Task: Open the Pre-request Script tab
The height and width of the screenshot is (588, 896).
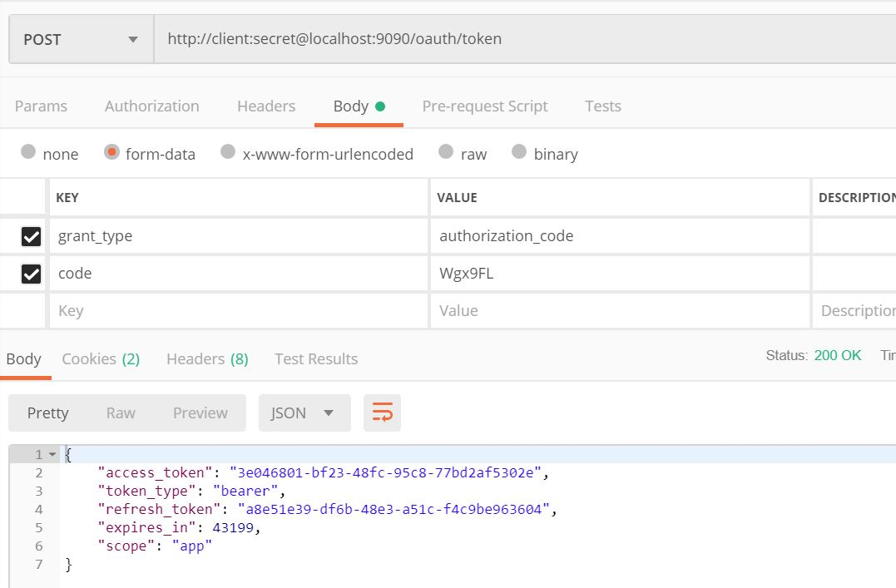Action: click(485, 106)
